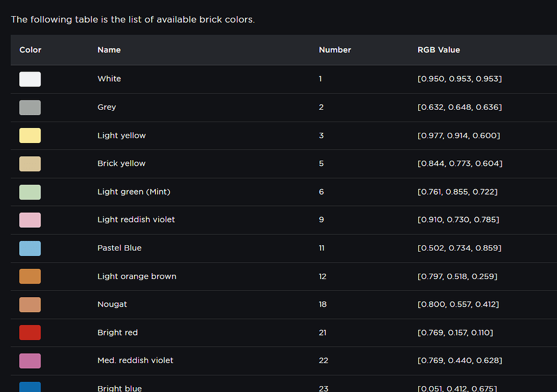Select the Light green (Mint) swatch

[30, 192]
